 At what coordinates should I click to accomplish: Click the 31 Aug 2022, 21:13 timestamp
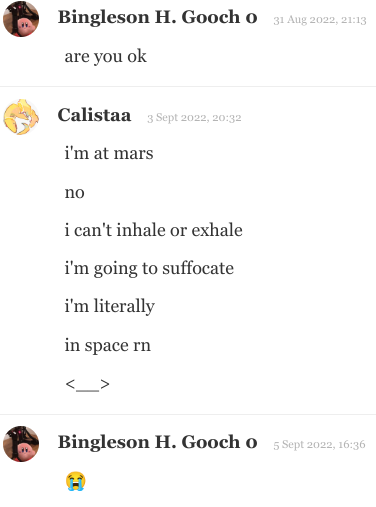pyautogui.click(x=320, y=20)
